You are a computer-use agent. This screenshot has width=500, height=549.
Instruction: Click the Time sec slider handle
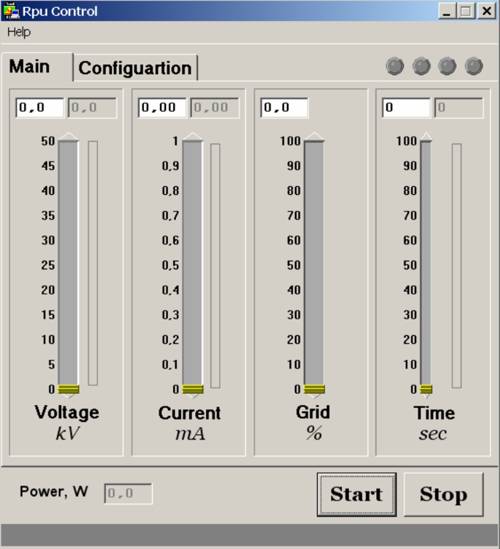426,389
